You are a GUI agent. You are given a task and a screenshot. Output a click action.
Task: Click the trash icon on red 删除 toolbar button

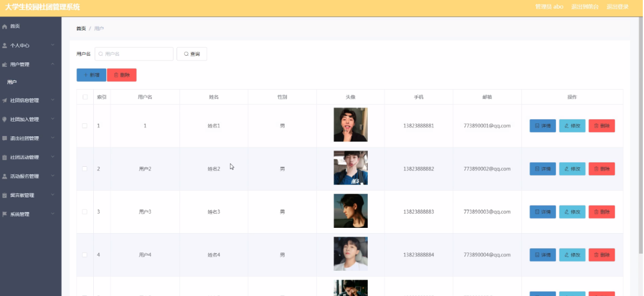[116, 75]
